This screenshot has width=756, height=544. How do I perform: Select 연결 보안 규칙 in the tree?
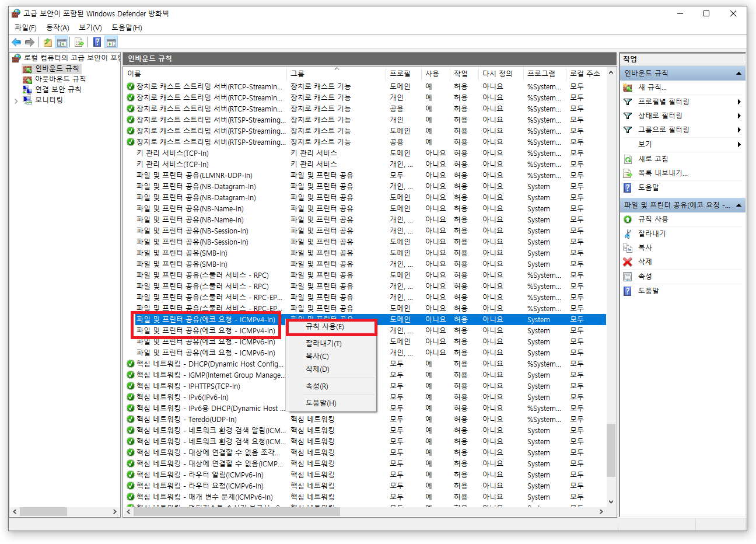(x=58, y=89)
